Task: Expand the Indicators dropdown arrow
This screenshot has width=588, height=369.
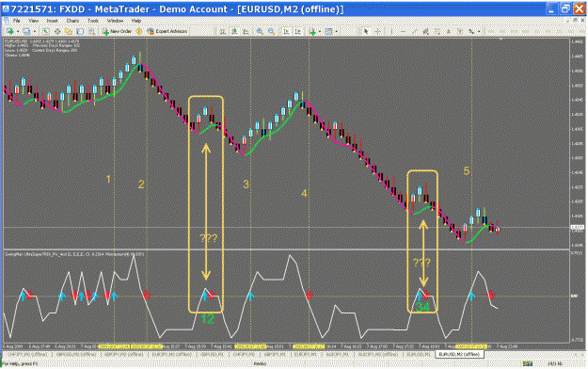Action: click(x=320, y=31)
